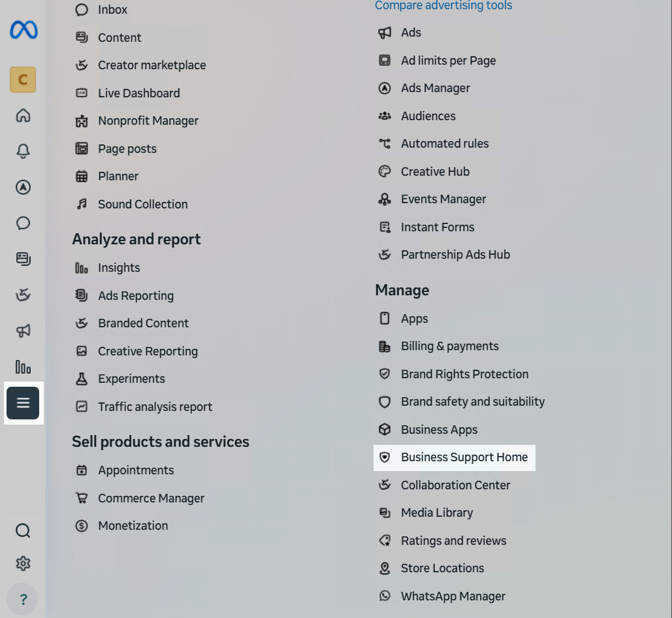The height and width of the screenshot is (618, 672).
Task: Click the megaphone Ads sidebar icon
Action: click(x=23, y=331)
